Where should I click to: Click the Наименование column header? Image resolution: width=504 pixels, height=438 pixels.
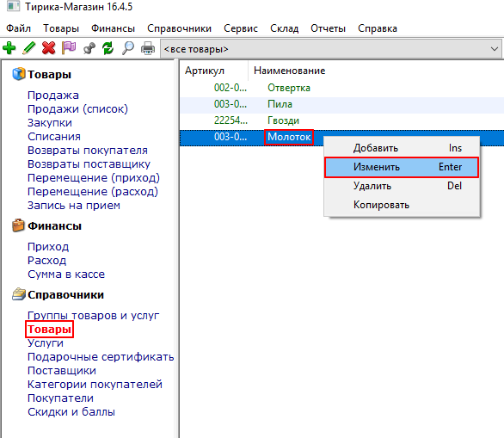pyautogui.click(x=289, y=71)
